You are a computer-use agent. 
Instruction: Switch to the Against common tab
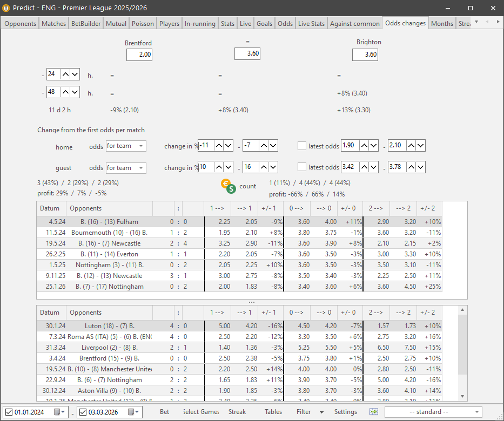pyautogui.click(x=354, y=23)
